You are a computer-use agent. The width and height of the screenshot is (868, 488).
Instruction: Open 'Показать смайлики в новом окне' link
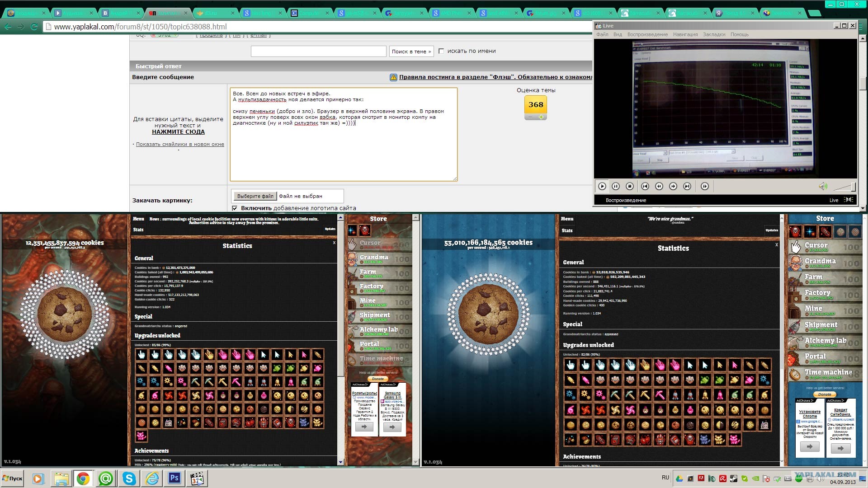click(180, 144)
